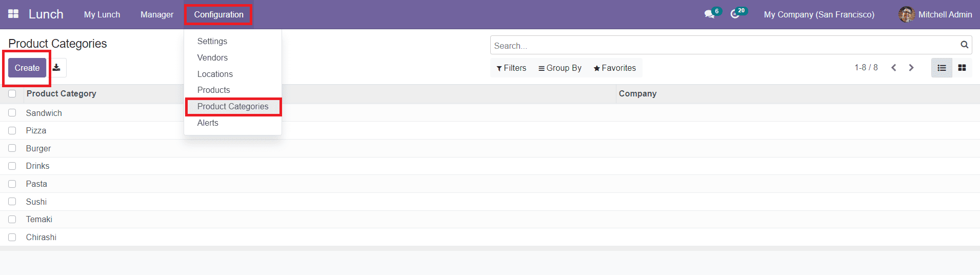Viewport: 980px width, 275px height.
Task: Choose Product Categories menu entry
Action: point(233,106)
